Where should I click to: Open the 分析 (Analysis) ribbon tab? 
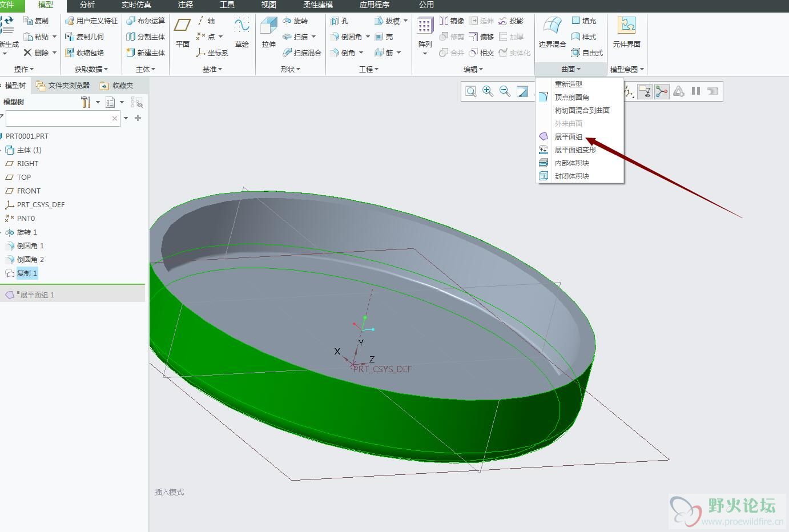point(87,5)
